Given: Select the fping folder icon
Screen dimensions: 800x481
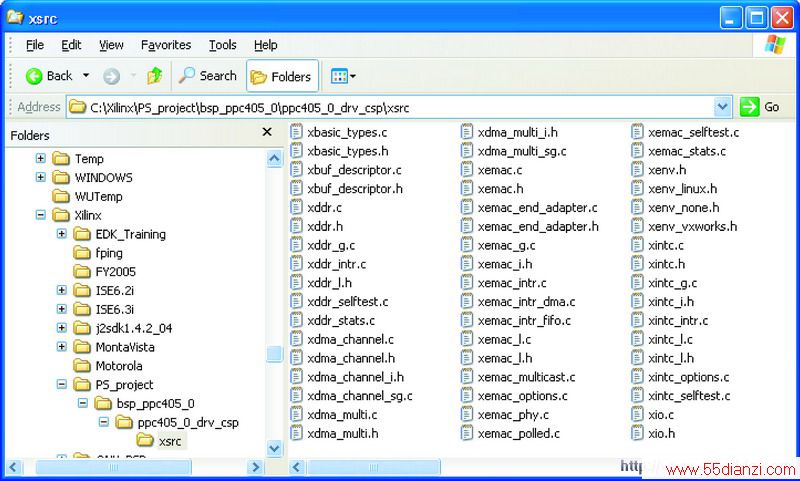Looking at the screenshot, I should pyautogui.click(x=82, y=253).
